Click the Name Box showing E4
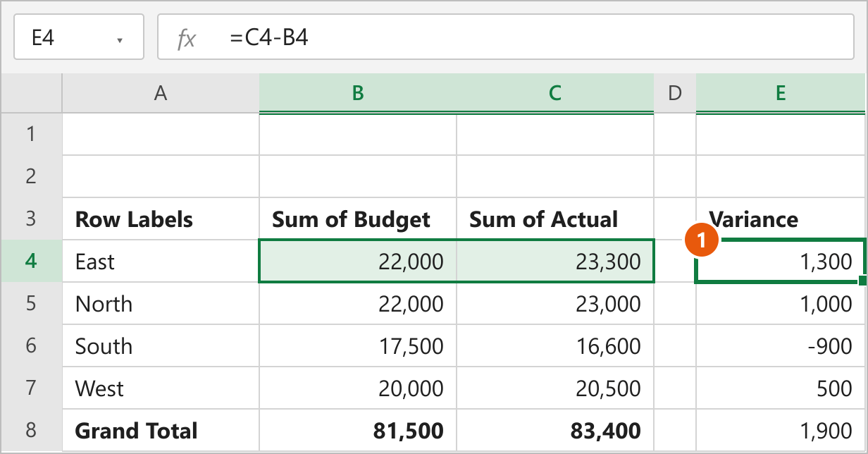The width and height of the screenshot is (868, 454). (78, 37)
